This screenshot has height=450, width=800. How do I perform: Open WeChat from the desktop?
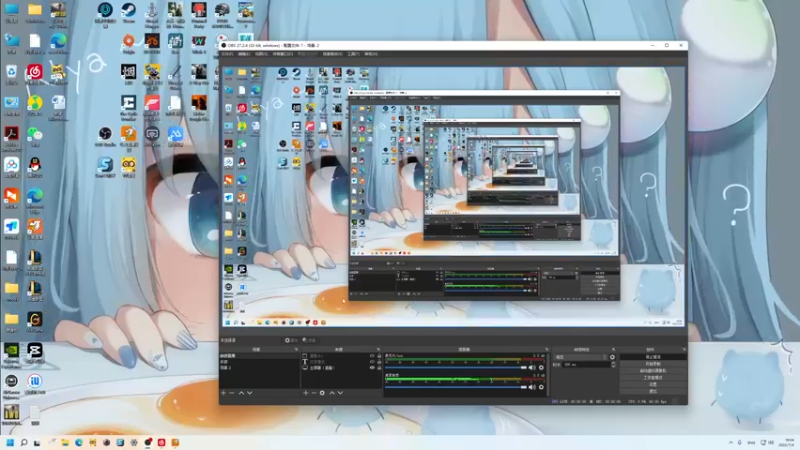(x=35, y=136)
